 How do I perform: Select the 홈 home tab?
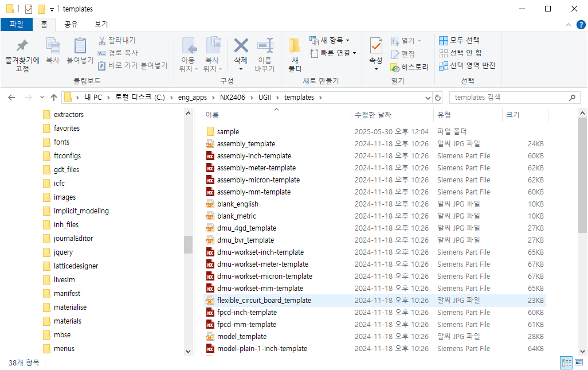pyautogui.click(x=44, y=24)
